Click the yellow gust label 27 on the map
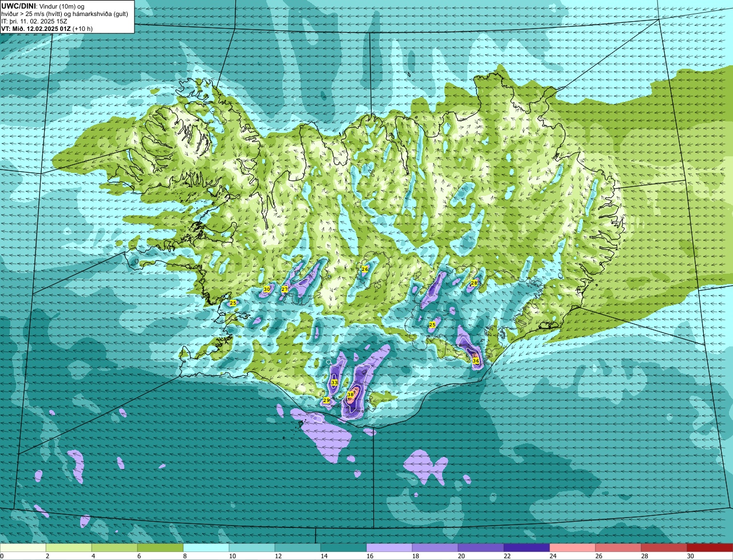 coord(285,289)
